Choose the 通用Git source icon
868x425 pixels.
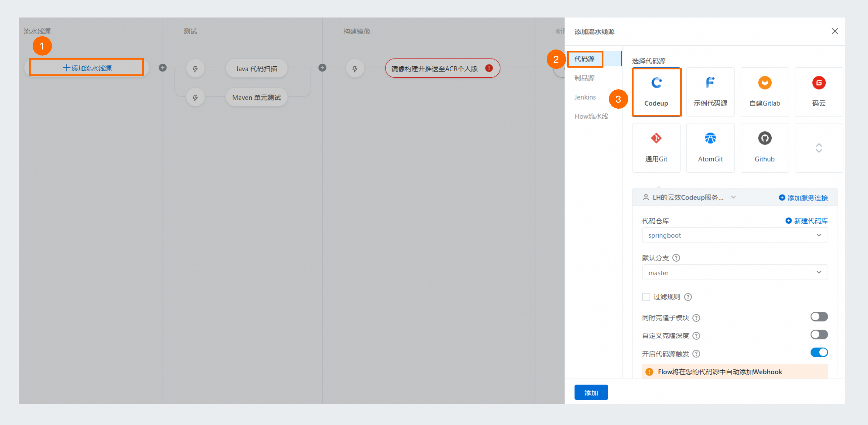point(656,139)
